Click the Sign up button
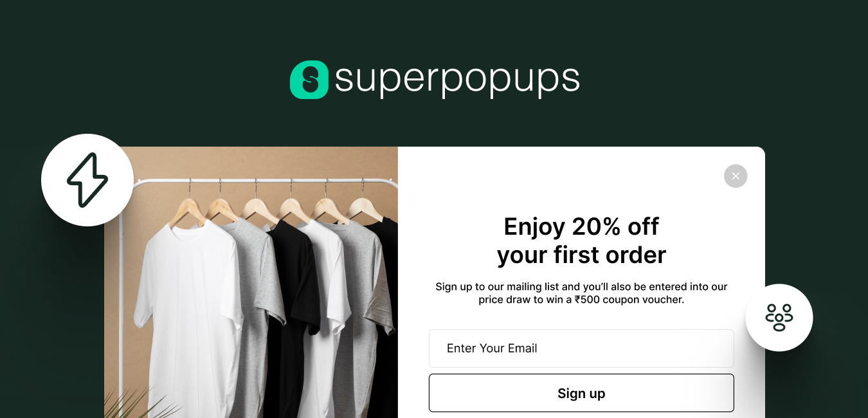This screenshot has width=868, height=418. pyautogui.click(x=581, y=393)
